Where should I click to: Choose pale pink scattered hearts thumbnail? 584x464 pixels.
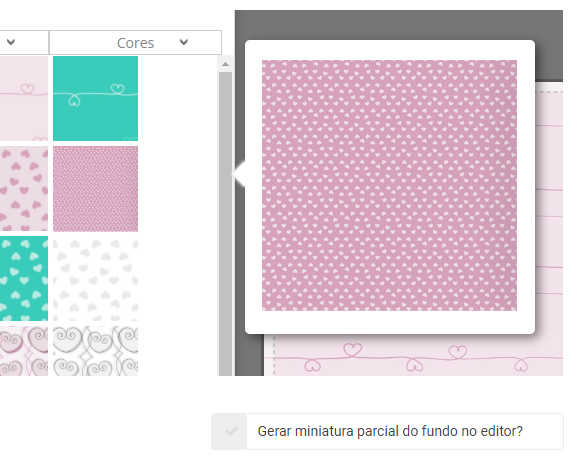(x=24, y=189)
